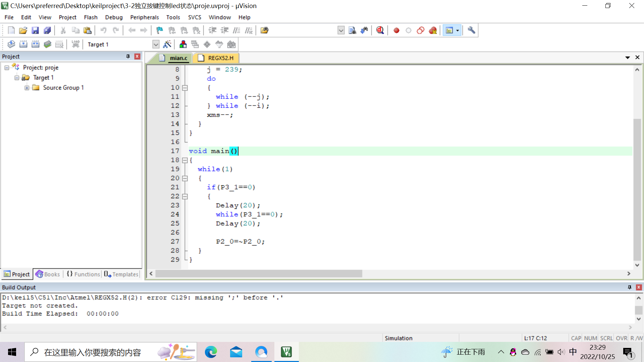Open a file with the Open folder icon
The image size is (644, 362).
click(23, 31)
